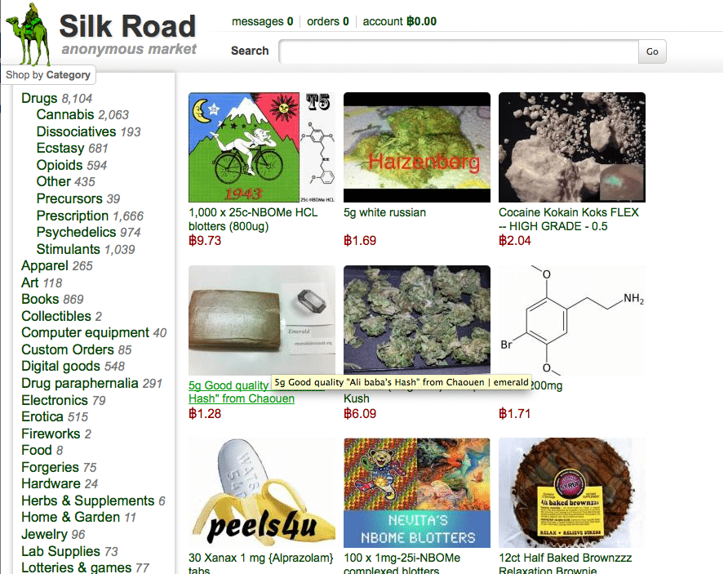The height and width of the screenshot is (574, 728).
Task: Open the orders link in header
Action: [328, 21]
